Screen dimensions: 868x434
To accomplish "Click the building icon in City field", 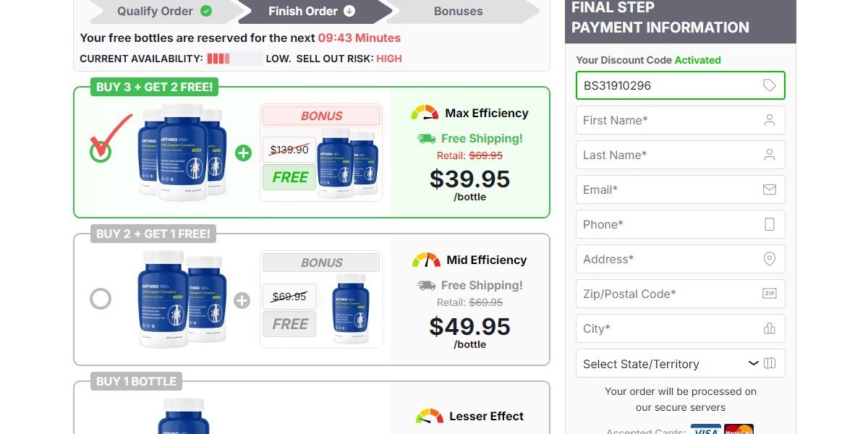I will [770, 328].
